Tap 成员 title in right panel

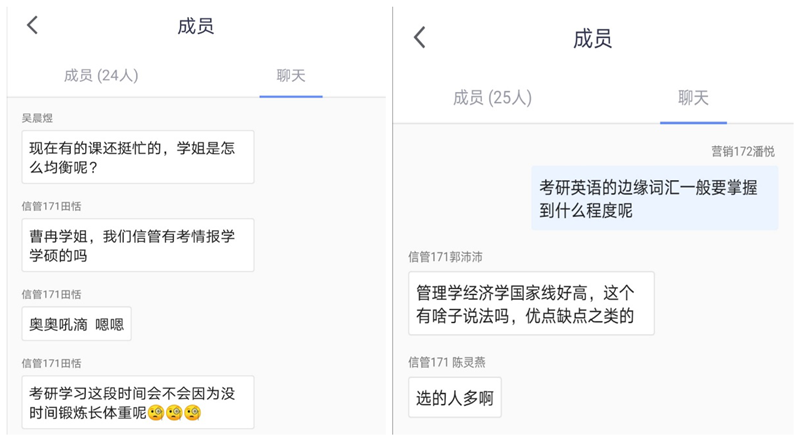coord(592,39)
